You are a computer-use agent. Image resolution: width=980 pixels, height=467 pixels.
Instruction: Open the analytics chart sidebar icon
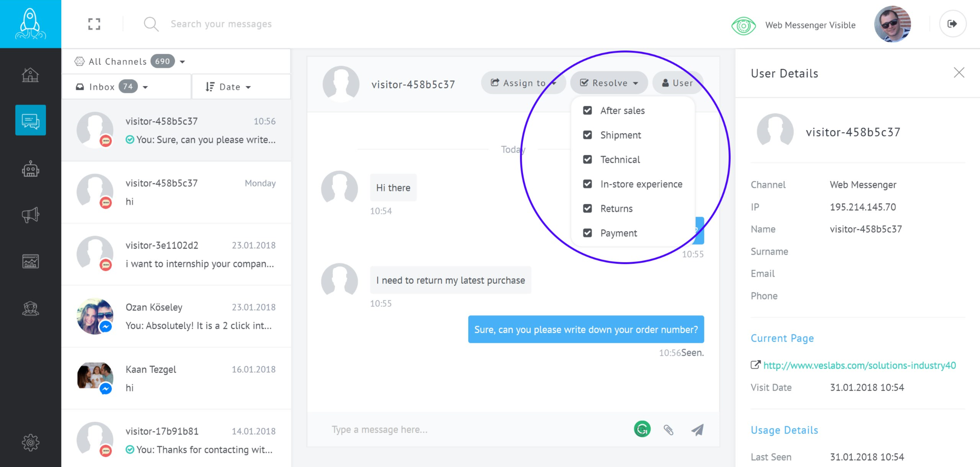coord(30,261)
